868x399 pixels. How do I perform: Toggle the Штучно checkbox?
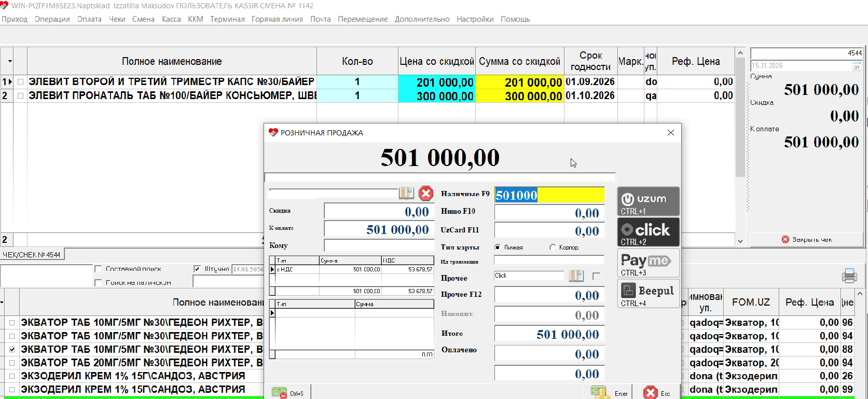coord(197,269)
